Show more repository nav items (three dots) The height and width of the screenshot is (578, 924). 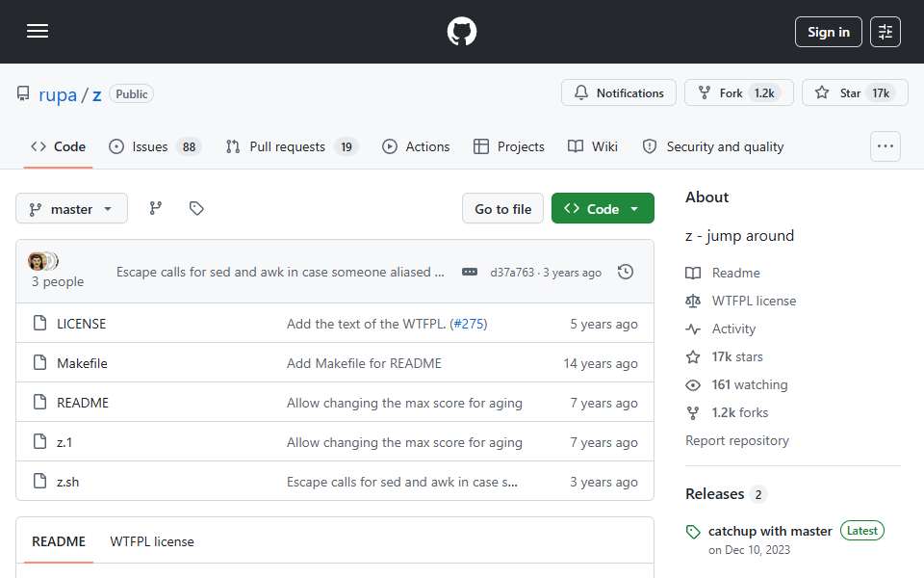(885, 146)
